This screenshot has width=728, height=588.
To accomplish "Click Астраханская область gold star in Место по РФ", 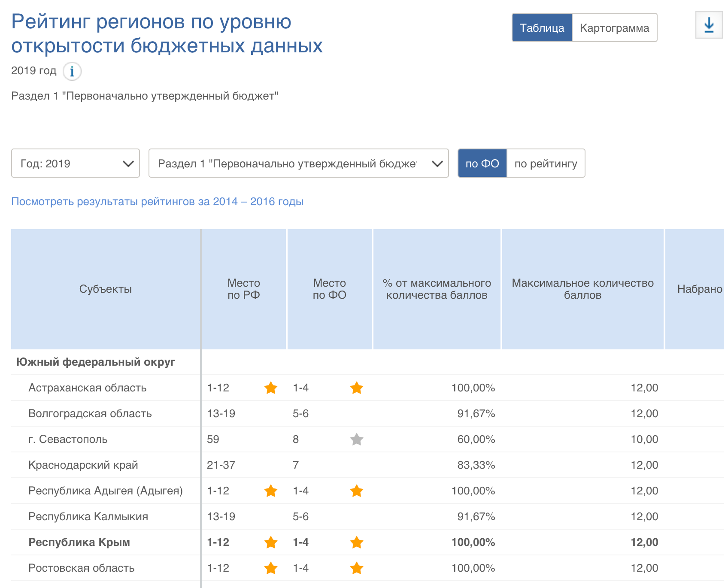I will [270, 388].
